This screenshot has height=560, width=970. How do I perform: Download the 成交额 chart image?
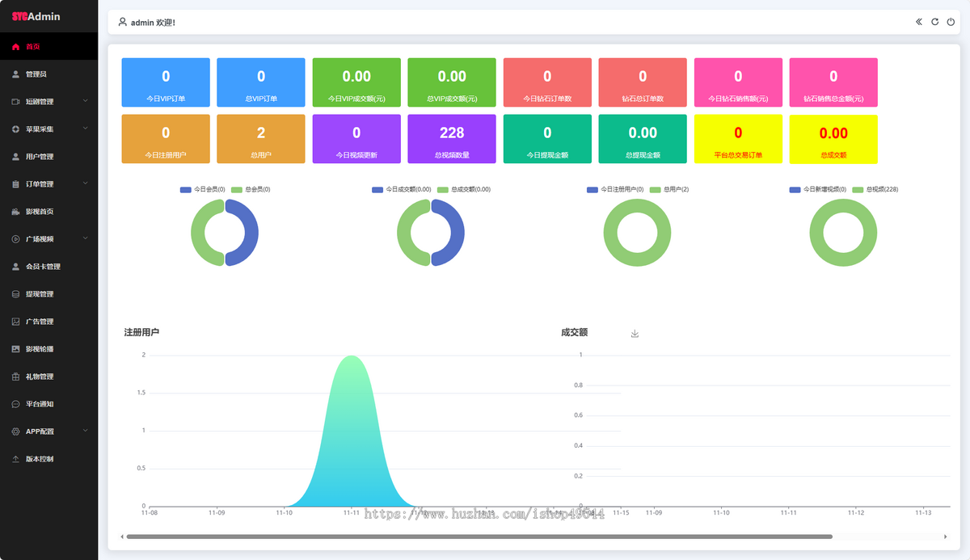tap(635, 334)
